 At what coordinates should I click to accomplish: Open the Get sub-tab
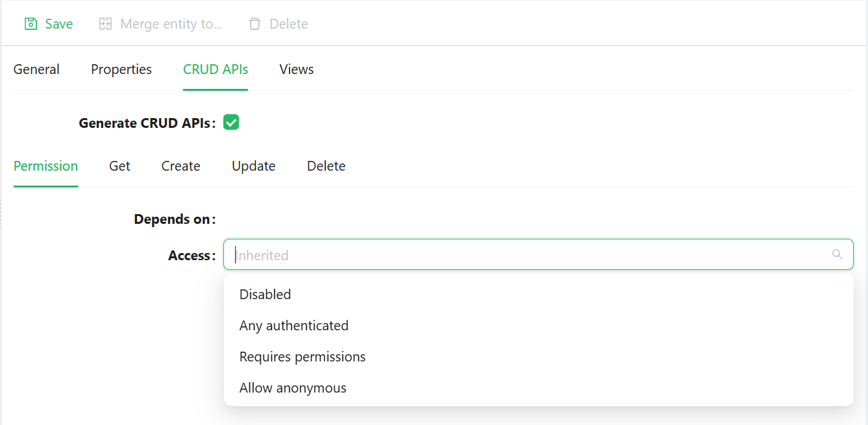[119, 166]
